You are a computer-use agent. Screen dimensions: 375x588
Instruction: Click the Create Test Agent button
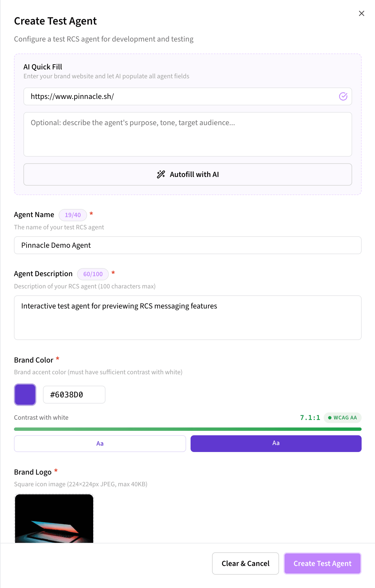point(322,563)
